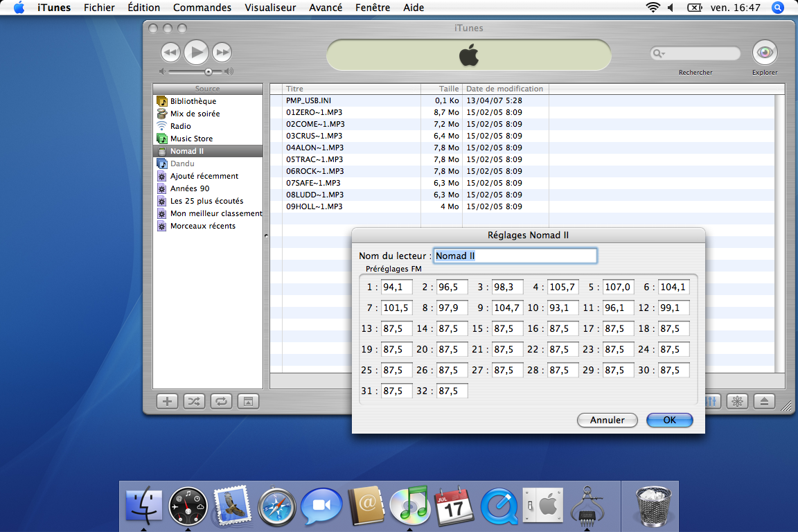Click the Annuler button
This screenshot has width=798, height=532.
point(607,420)
